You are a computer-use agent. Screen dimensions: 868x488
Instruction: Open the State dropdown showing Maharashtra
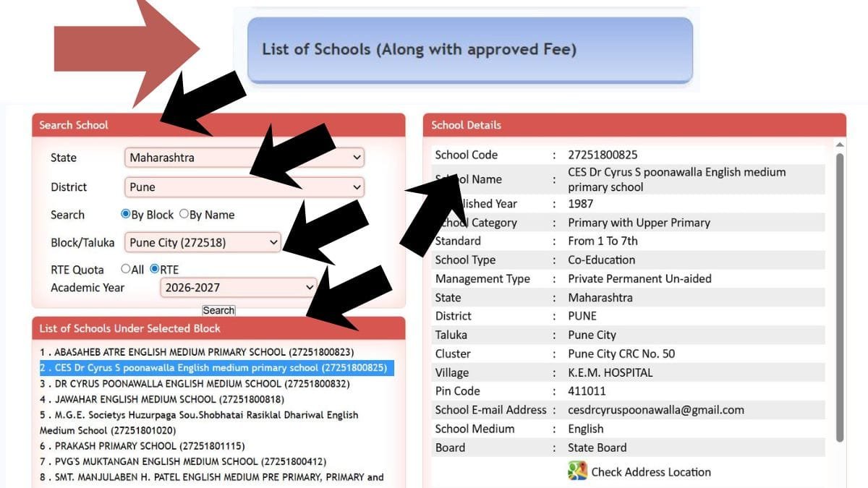[x=244, y=158]
